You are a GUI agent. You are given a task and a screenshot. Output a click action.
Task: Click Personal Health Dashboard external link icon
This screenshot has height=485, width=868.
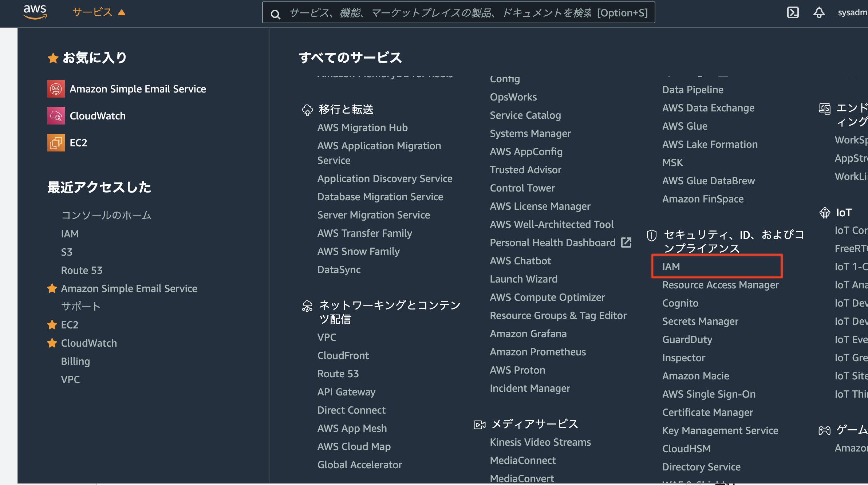626,242
